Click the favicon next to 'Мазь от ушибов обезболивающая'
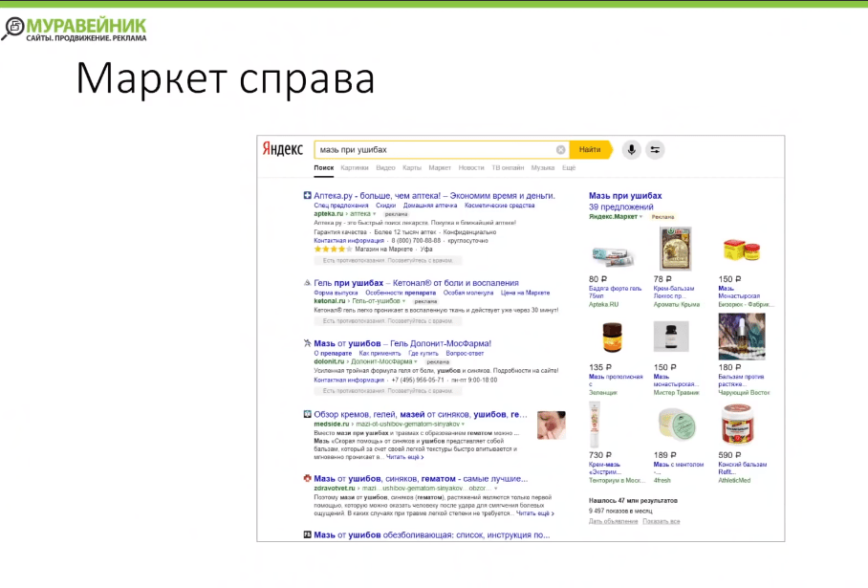The height and width of the screenshot is (588, 868). tap(307, 534)
